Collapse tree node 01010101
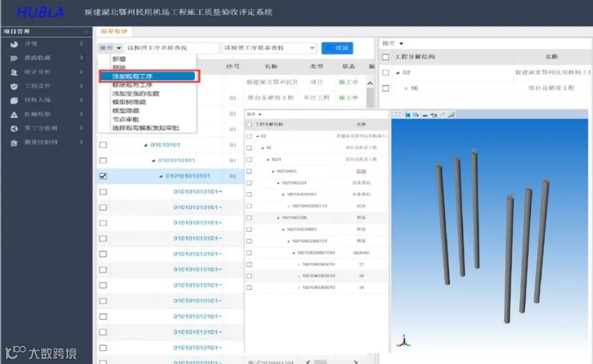 146,145
